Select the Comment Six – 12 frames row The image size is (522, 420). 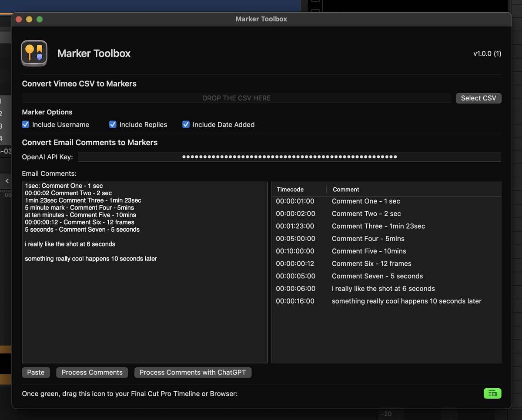(x=383, y=263)
